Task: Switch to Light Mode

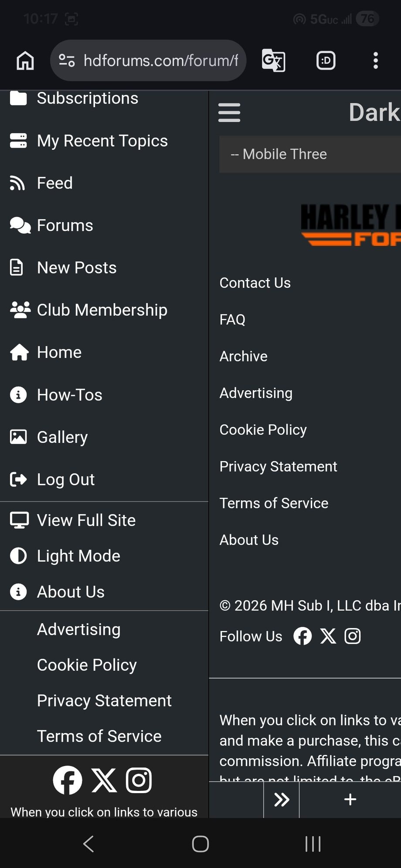Action: click(x=78, y=556)
